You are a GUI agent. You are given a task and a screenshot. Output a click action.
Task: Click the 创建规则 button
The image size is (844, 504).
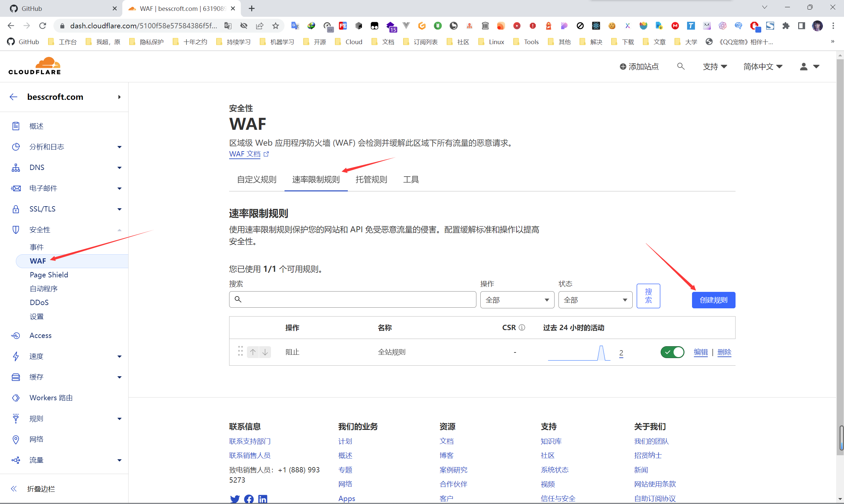tap(713, 300)
